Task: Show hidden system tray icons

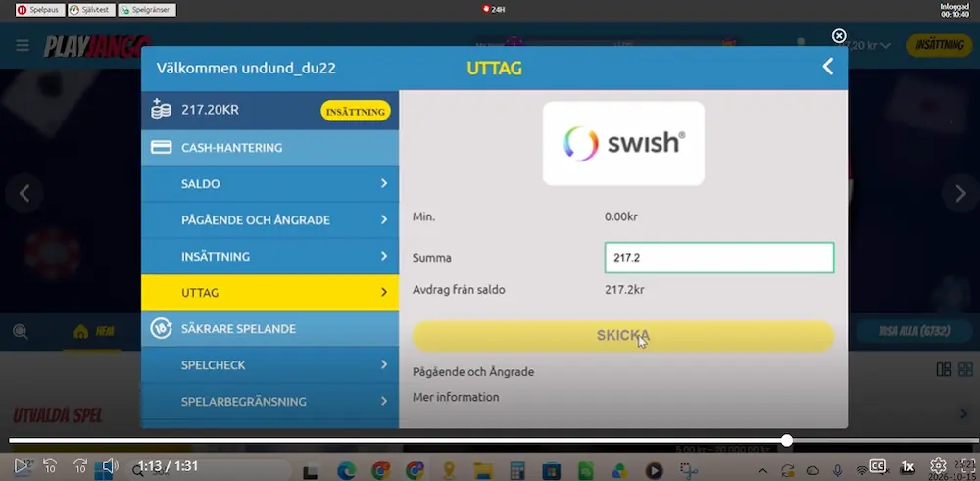Action: tap(763, 470)
